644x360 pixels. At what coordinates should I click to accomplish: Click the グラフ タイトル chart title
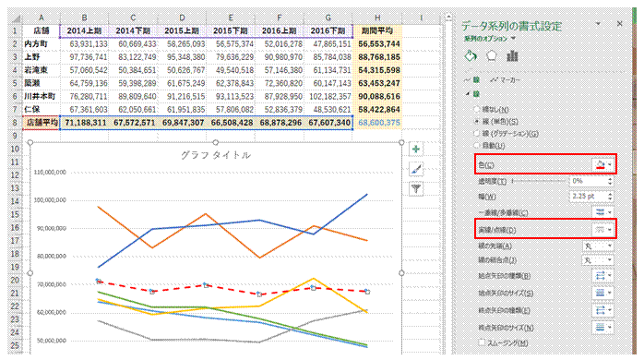tap(216, 155)
